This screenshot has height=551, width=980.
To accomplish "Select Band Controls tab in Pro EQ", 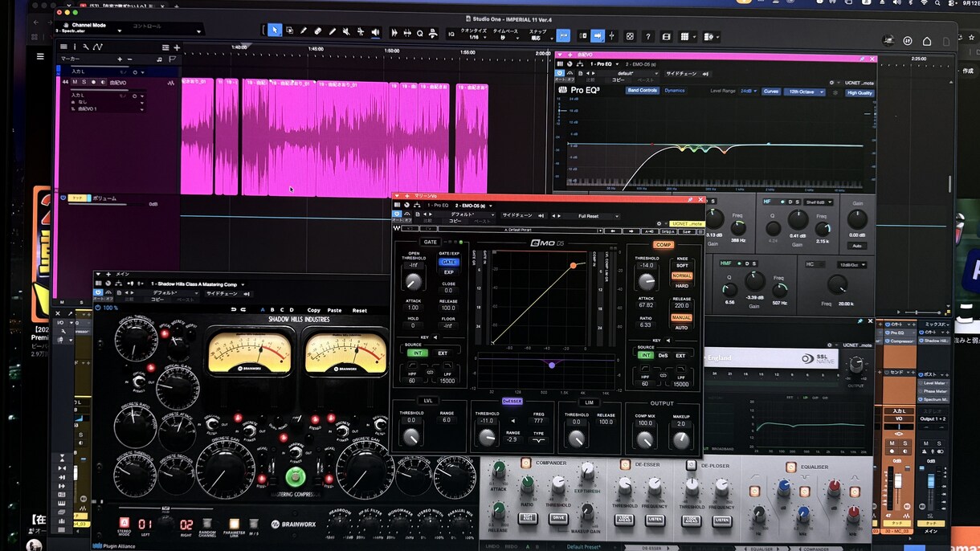I will pos(643,91).
